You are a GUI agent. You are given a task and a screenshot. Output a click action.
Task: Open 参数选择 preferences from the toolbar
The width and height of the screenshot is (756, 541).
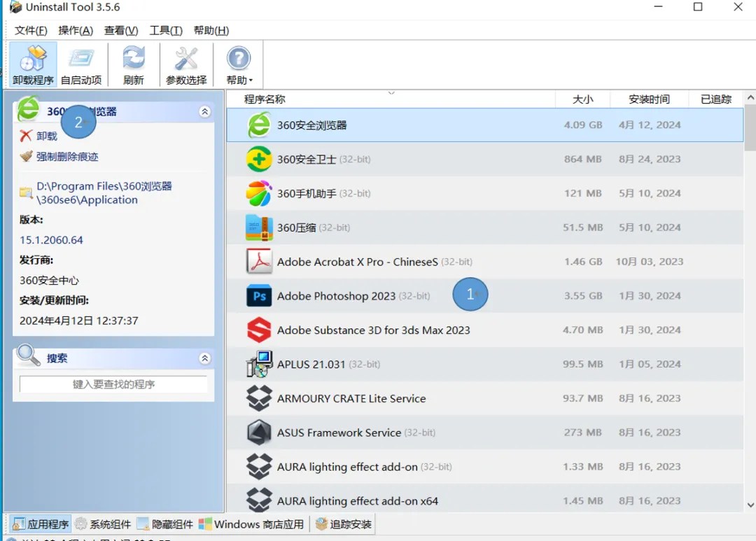click(185, 64)
